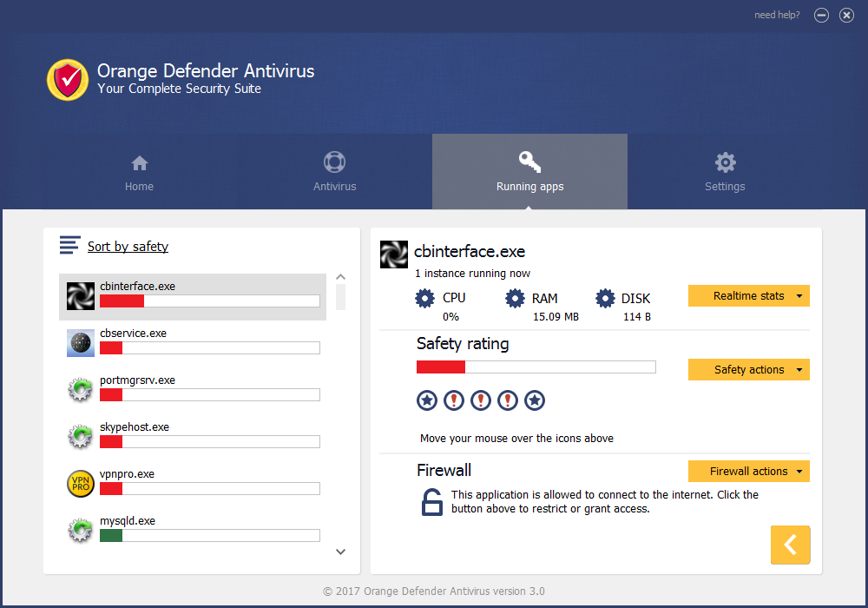Click the middle exclamation safety icon
The image size is (868, 608).
481,400
